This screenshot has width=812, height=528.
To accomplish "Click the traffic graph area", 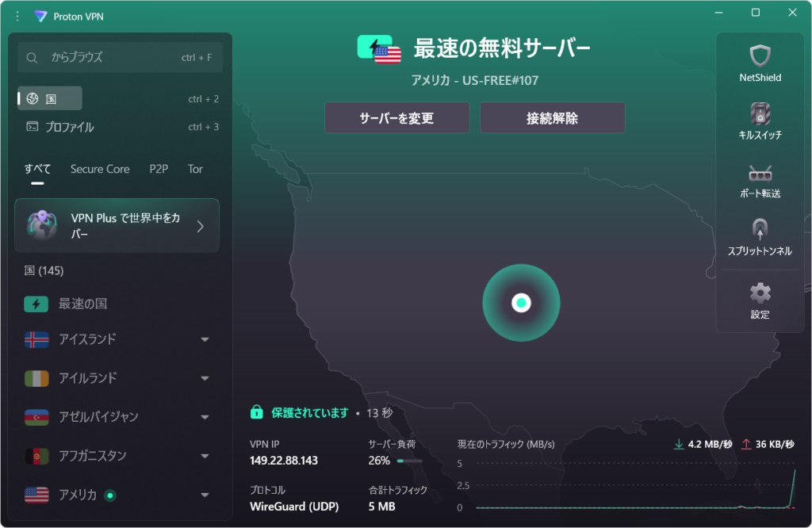I will point(634,485).
